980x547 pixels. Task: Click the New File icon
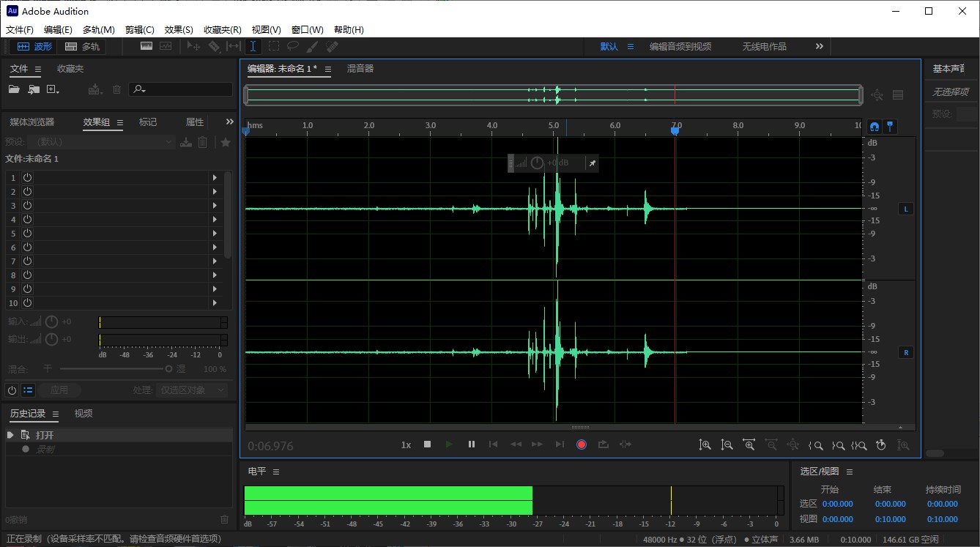coord(53,89)
